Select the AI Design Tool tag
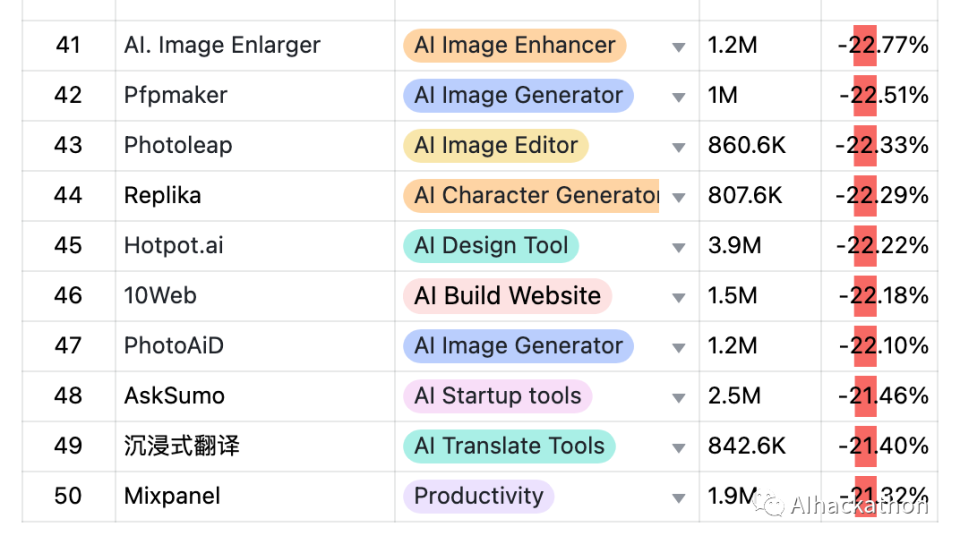960x544 pixels. (x=490, y=245)
